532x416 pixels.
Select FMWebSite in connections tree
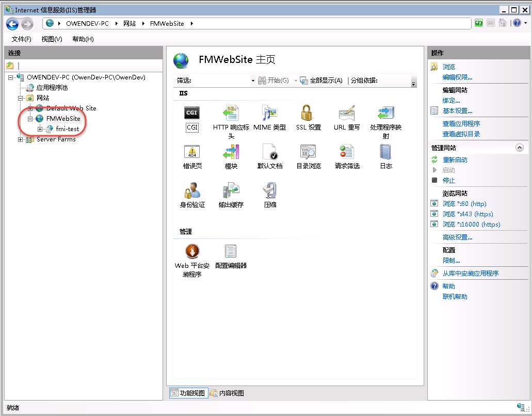click(x=63, y=119)
